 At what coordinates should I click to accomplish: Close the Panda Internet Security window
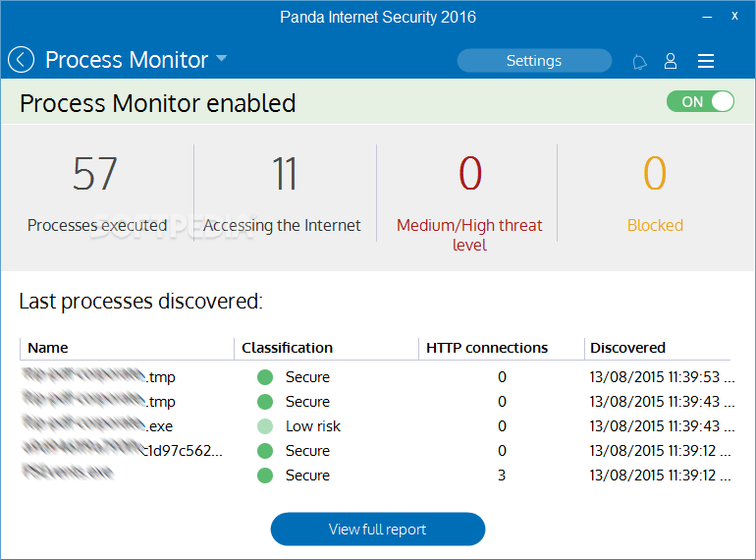pos(734,16)
